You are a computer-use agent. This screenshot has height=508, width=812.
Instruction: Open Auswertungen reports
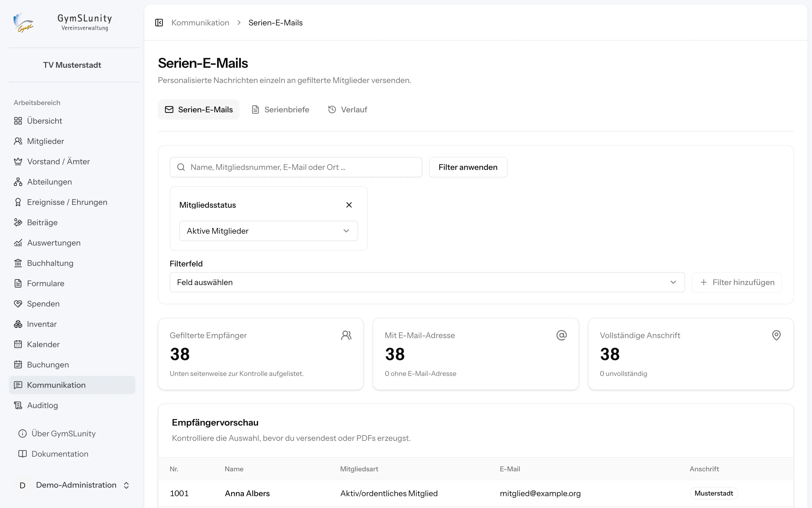pos(72,243)
